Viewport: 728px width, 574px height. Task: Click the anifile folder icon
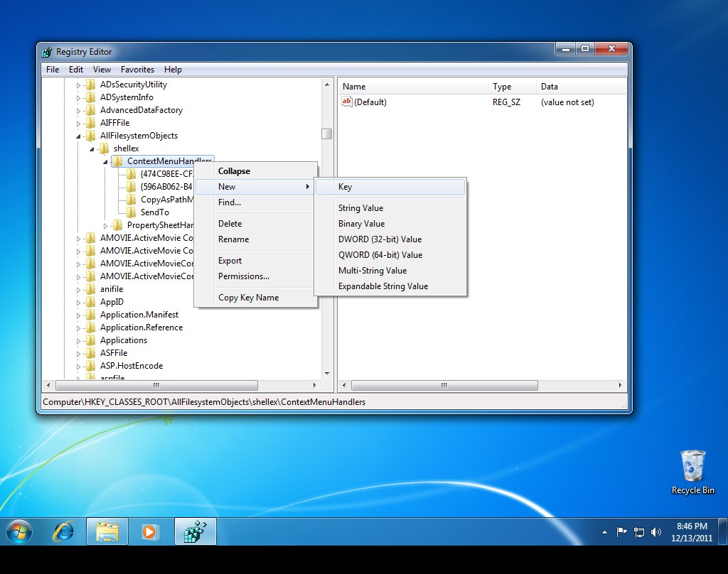[x=91, y=289]
